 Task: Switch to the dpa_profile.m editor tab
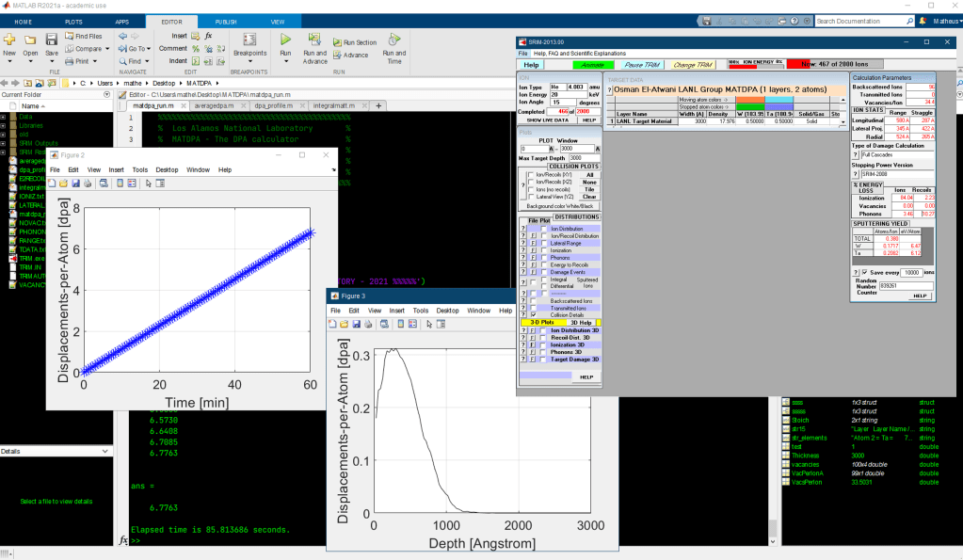click(x=275, y=106)
